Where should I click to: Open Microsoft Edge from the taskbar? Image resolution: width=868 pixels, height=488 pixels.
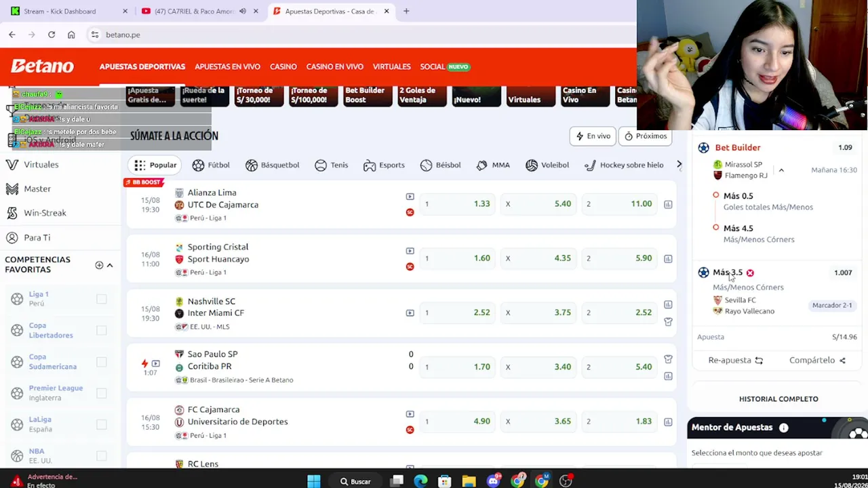(x=420, y=481)
